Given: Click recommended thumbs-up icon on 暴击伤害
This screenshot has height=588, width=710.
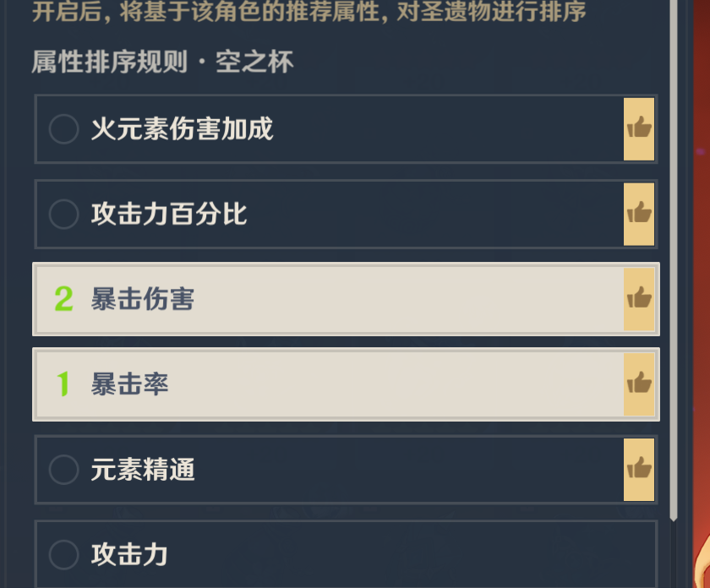Looking at the screenshot, I should (x=639, y=298).
